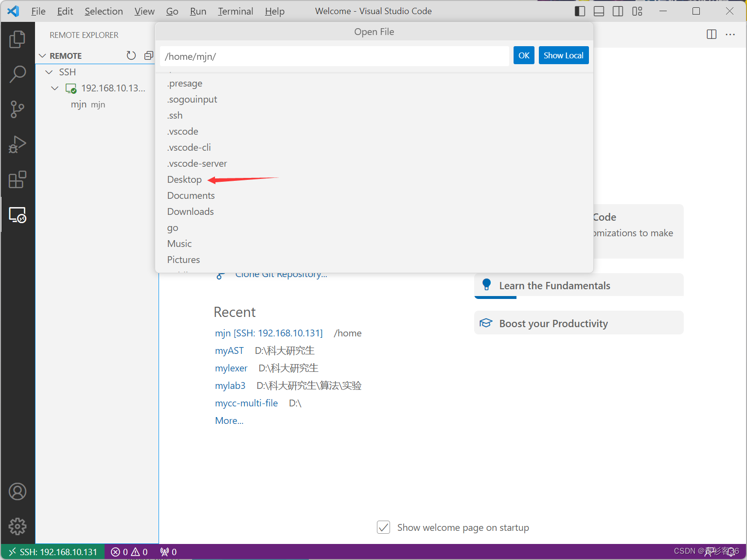Viewport: 747px width, 560px height.
Task: Select .vscode entry in the file list
Action: (x=374, y=131)
